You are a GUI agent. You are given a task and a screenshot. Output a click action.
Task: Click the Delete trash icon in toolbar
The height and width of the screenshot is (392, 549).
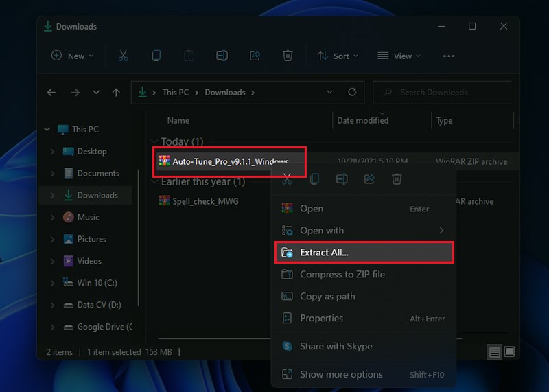(288, 56)
